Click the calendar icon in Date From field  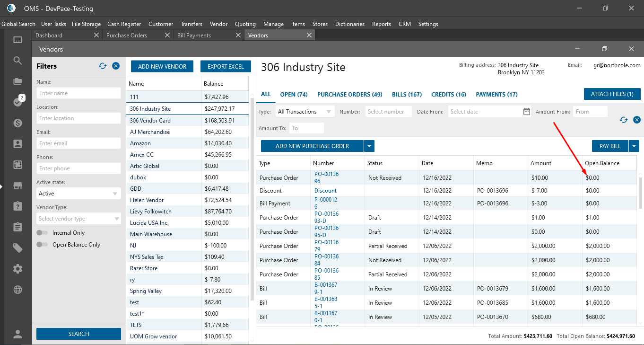(527, 112)
